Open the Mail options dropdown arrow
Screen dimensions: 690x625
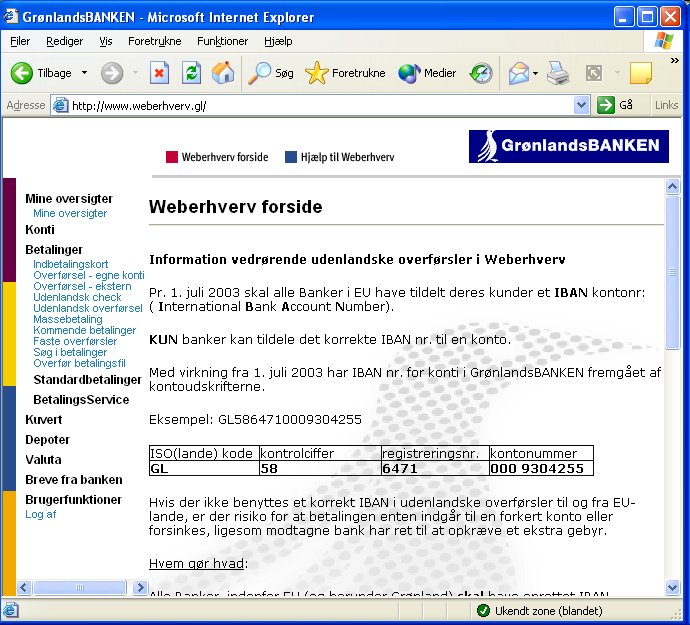pos(535,73)
